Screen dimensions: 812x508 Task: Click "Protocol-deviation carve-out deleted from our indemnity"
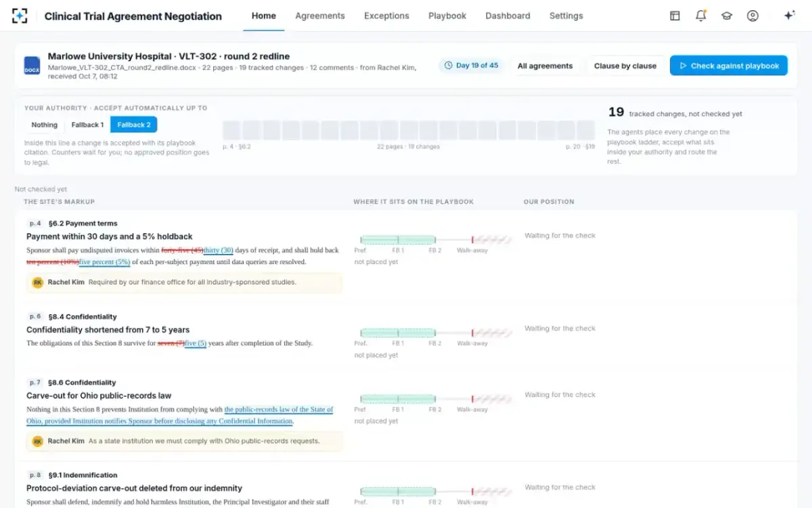(134, 488)
